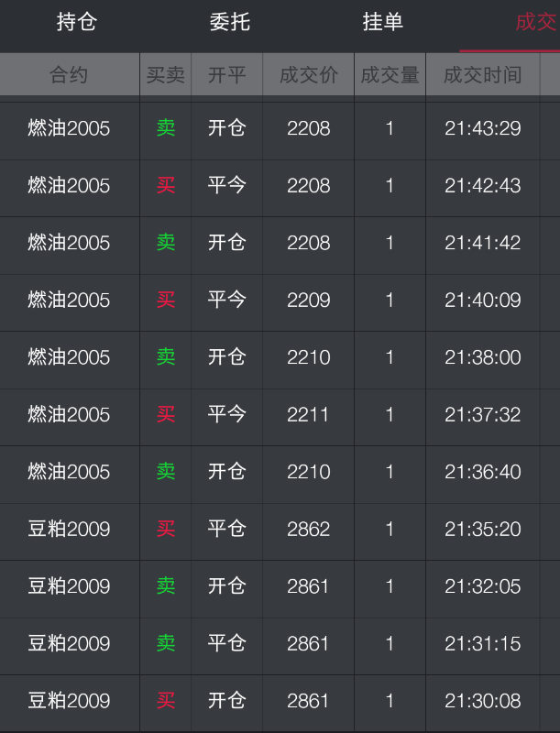Image resolution: width=560 pixels, height=733 pixels.
Task: Select the 豆粕2009 平仓 sell at 21:31:15
Action: point(280,644)
